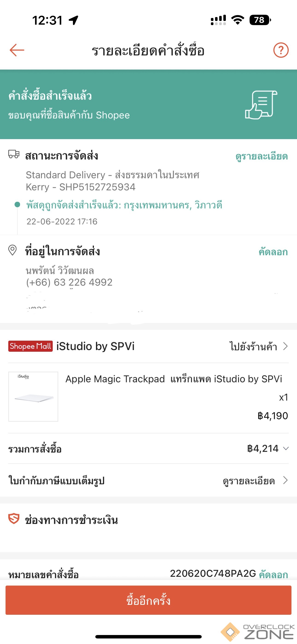Copy order number 220620C748PA2G
This screenshot has width=297, height=644.
coord(273,574)
